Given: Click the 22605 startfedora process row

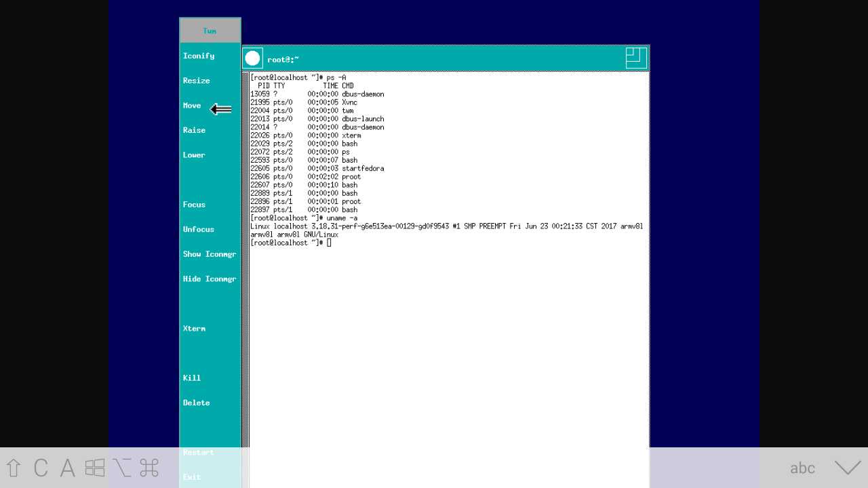Looking at the screenshot, I should 317,168.
